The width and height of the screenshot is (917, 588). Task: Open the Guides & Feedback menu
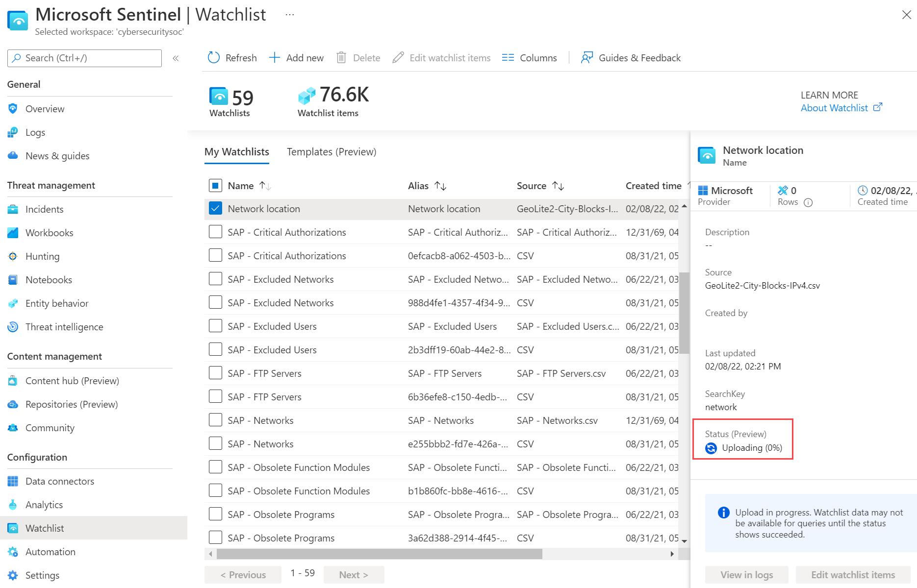pyautogui.click(x=631, y=57)
